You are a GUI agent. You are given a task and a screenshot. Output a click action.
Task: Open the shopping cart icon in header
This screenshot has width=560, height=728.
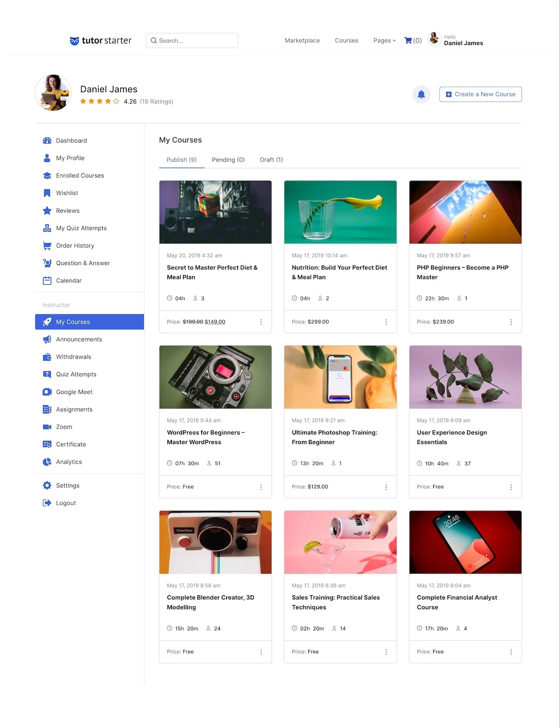408,41
